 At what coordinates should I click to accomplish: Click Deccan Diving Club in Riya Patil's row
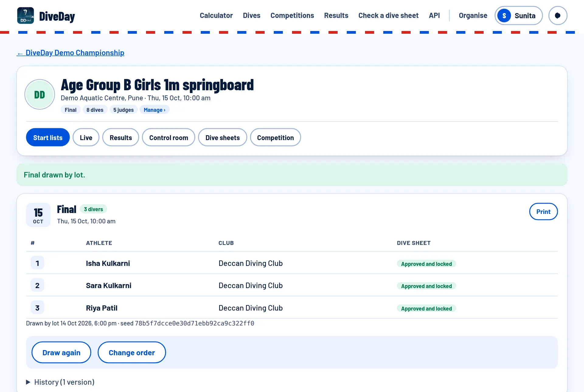pyautogui.click(x=251, y=308)
